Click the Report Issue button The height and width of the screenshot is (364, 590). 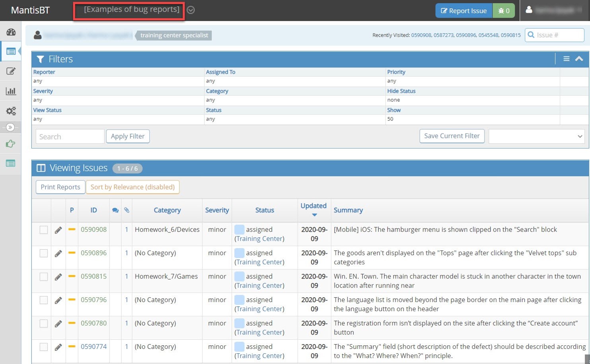tap(464, 11)
